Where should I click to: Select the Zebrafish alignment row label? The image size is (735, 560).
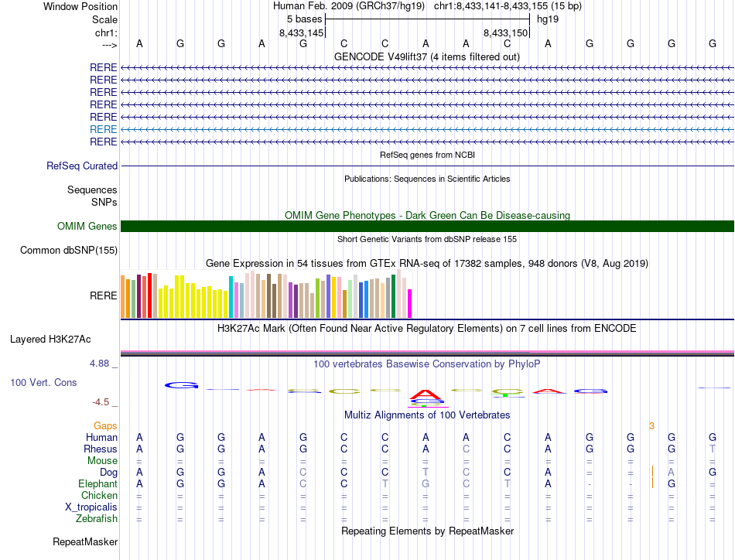pos(97,519)
